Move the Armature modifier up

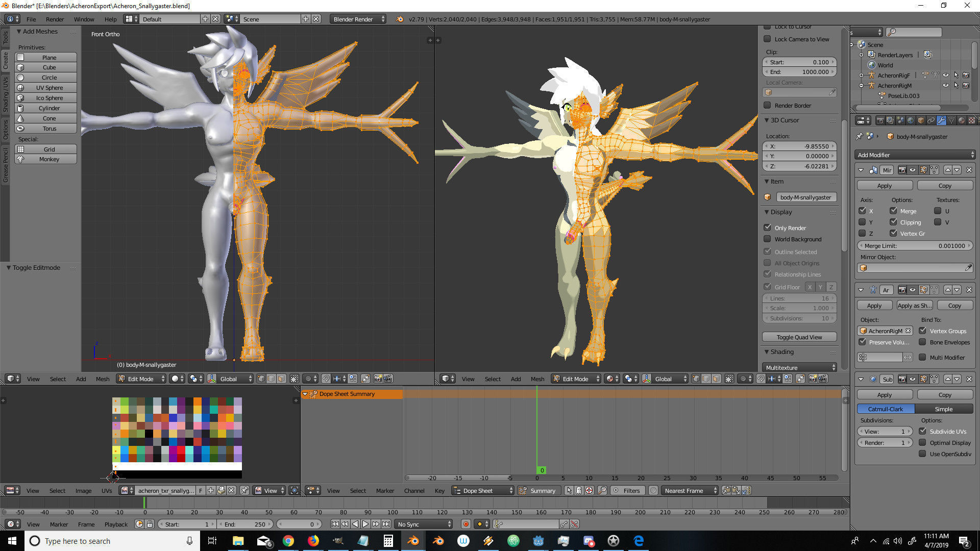click(x=948, y=290)
